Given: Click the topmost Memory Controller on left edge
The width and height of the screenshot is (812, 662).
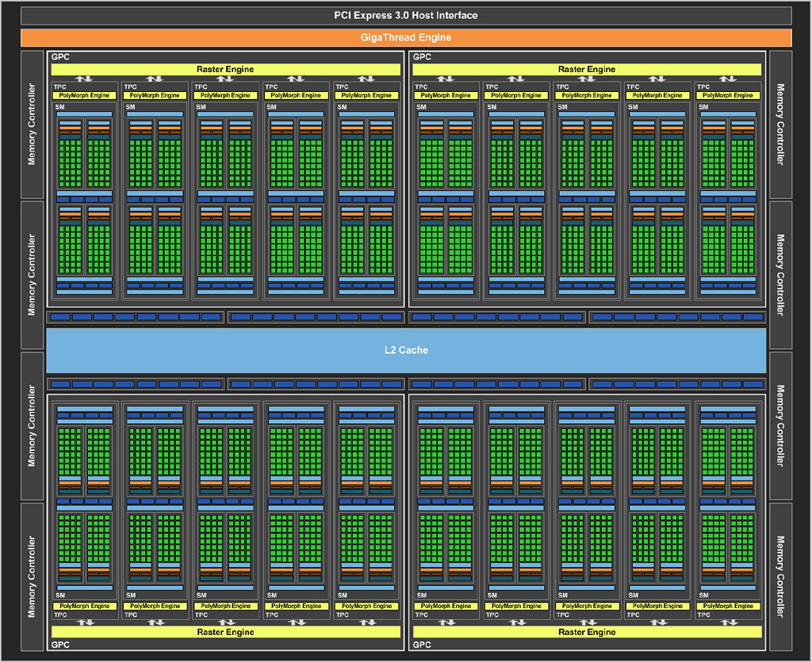Looking at the screenshot, I should click(32, 124).
